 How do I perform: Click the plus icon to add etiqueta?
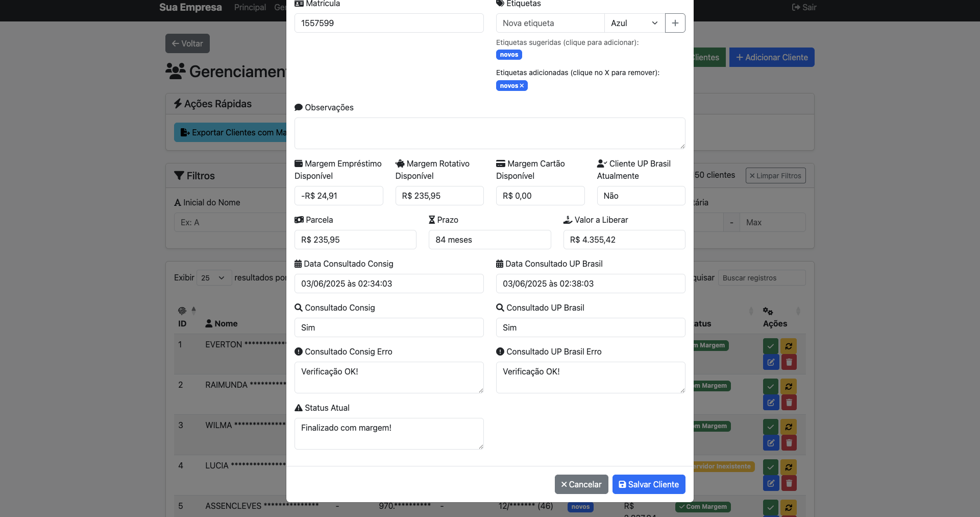[675, 23]
